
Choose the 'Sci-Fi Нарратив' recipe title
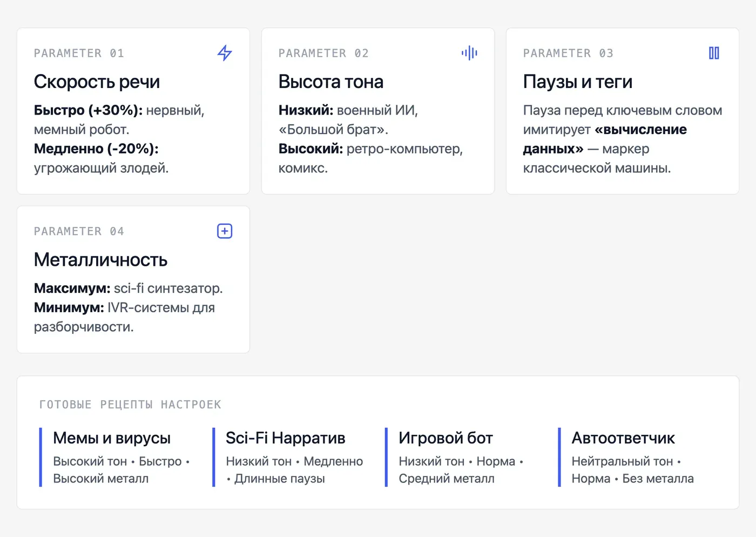click(x=286, y=438)
